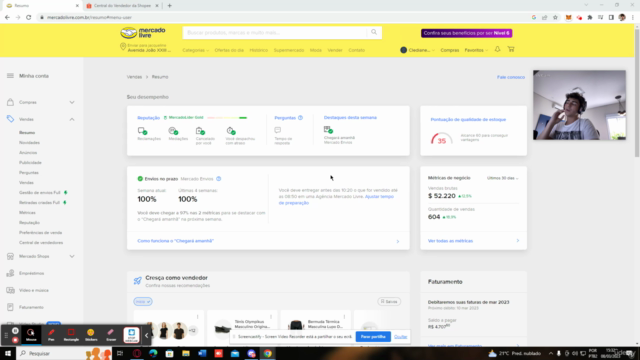640x360 pixels.
Task: Click Ver todas as métricas link
Action: (450, 241)
